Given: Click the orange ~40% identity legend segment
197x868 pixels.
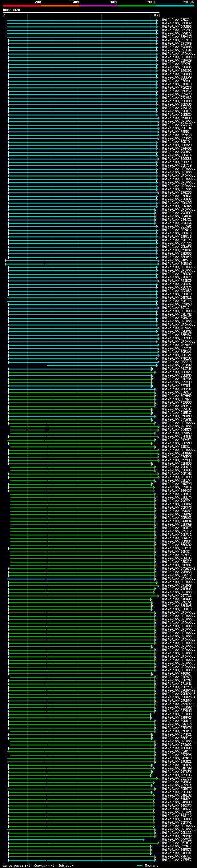Looking at the screenshot, I should point(60,6).
